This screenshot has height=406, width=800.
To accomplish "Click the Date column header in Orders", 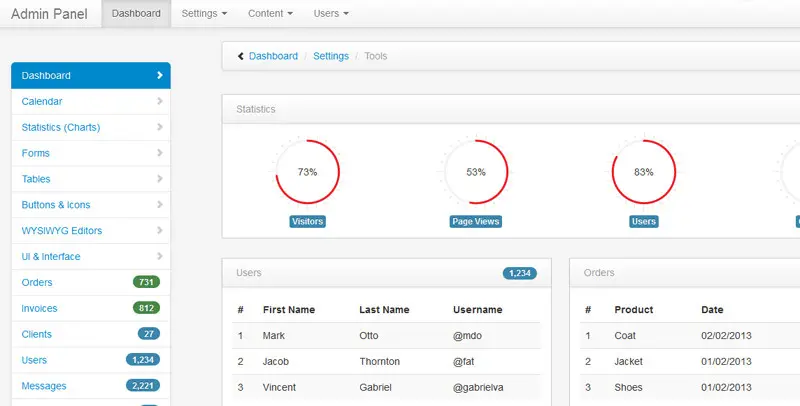I will pyautogui.click(x=712, y=310).
